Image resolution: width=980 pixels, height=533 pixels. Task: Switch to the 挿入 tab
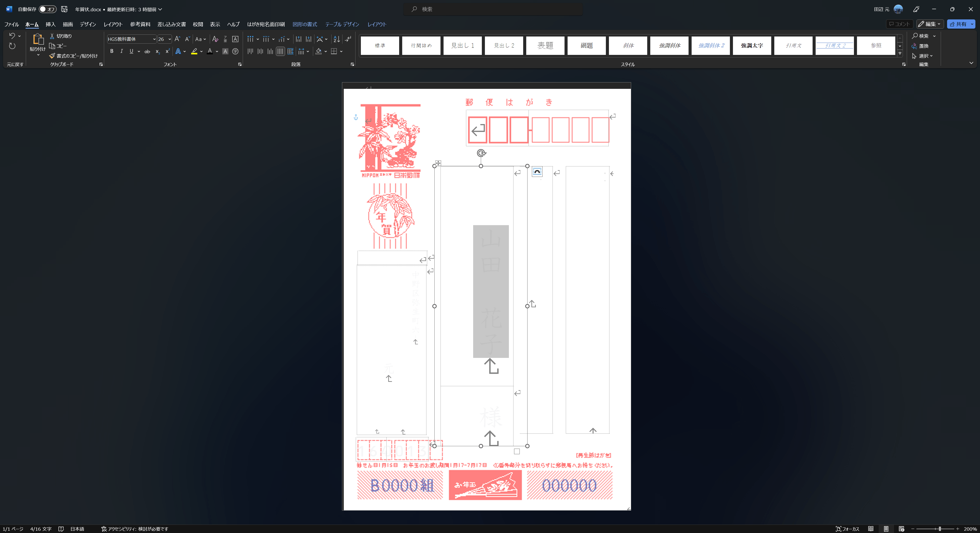(50, 24)
